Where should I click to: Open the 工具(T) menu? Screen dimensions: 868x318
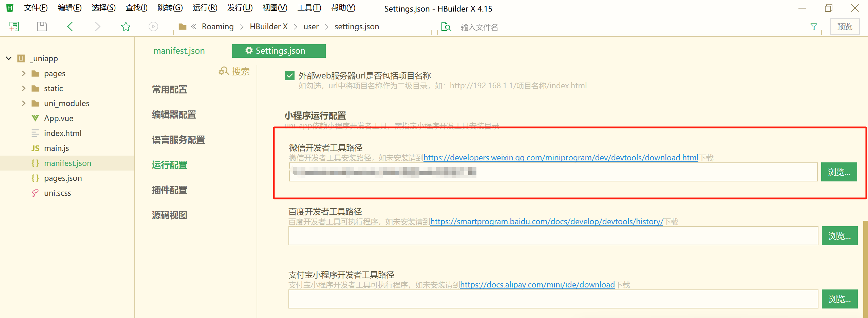(x=309, y=8)
